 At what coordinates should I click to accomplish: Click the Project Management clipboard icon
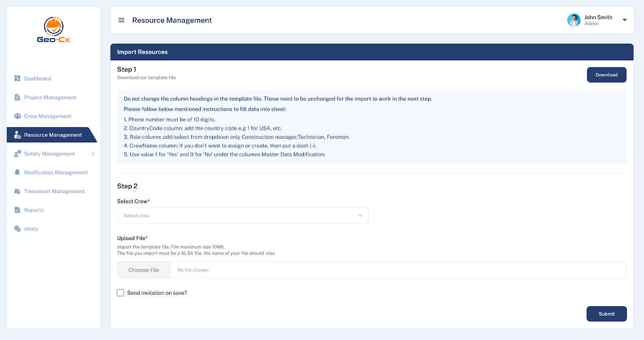point(17,98)
